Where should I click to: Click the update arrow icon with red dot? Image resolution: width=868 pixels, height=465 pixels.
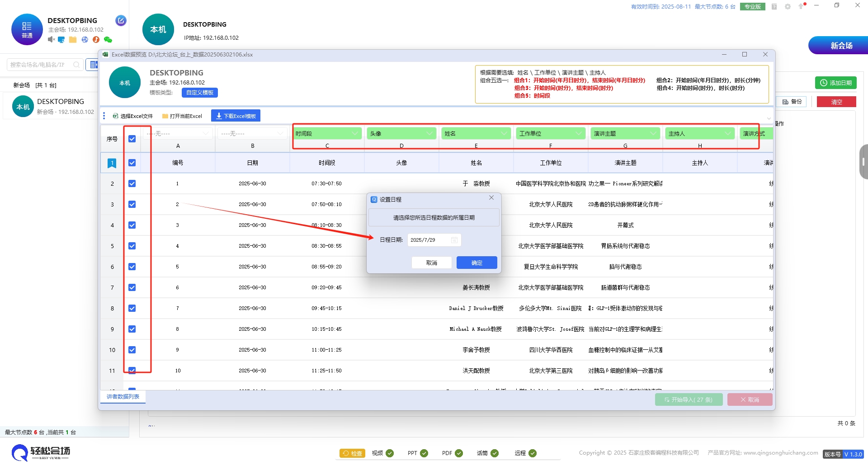point(802,6)
